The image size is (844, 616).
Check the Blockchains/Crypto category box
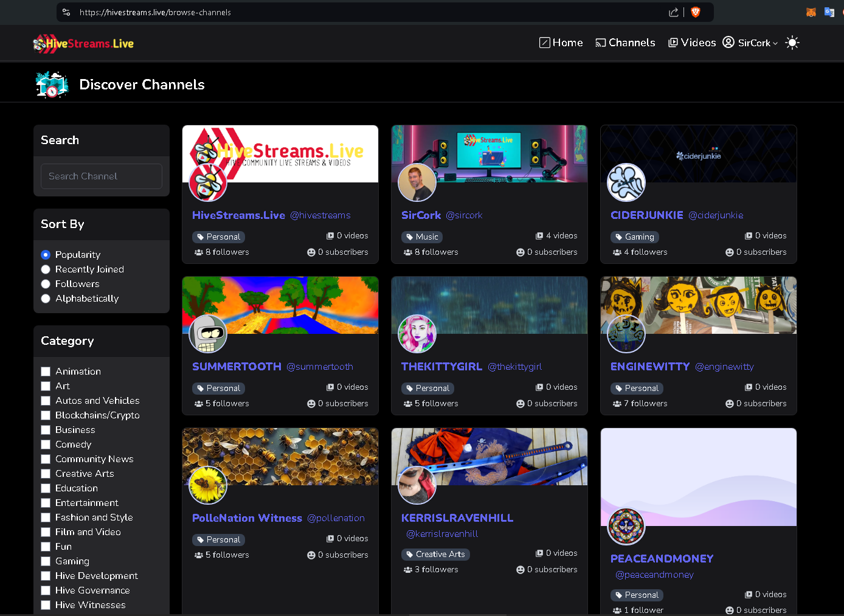(46, 415)
